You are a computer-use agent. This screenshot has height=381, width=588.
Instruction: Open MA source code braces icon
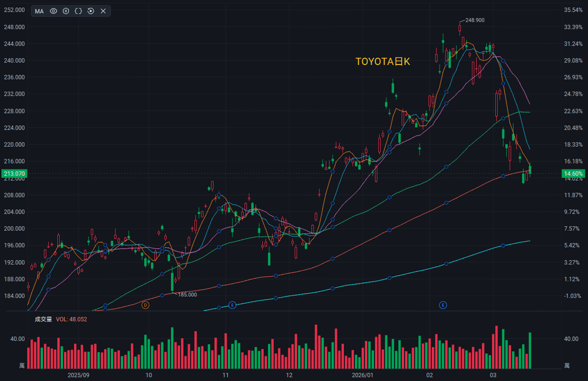tap(78, 11)
